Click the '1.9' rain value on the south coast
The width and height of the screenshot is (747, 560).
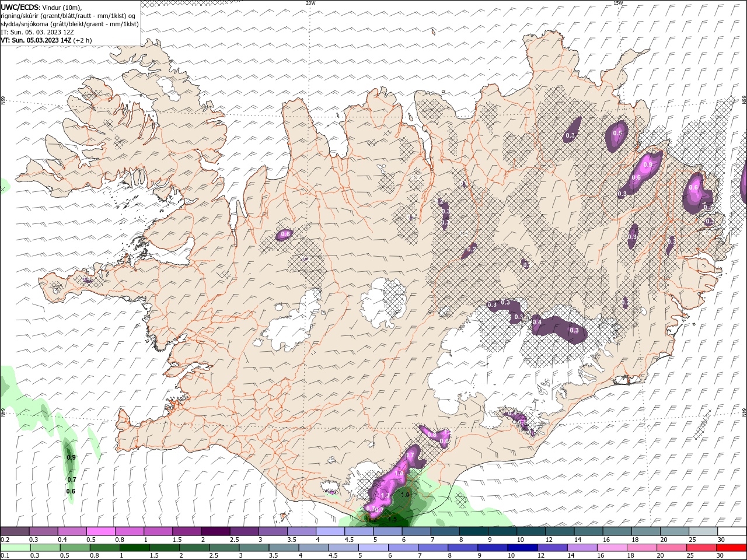coord(406,495)
